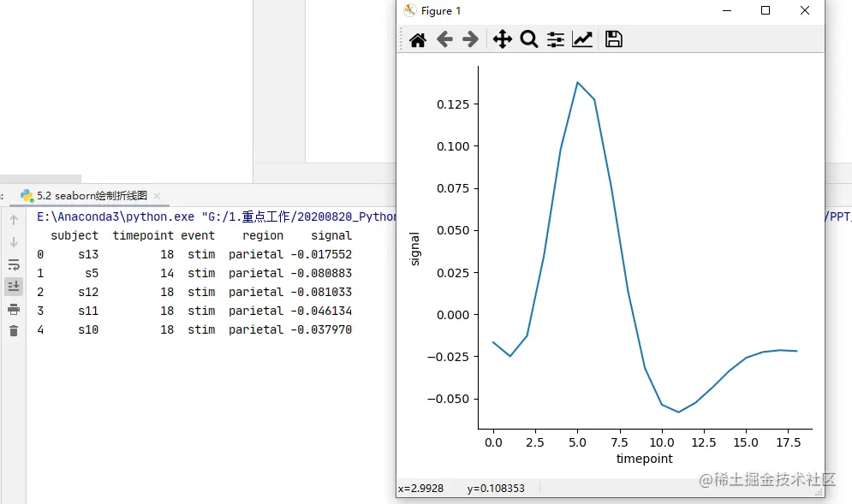Click value -0.046134 in console
This screenshot has height=504, width=852.
click(321, 311)
